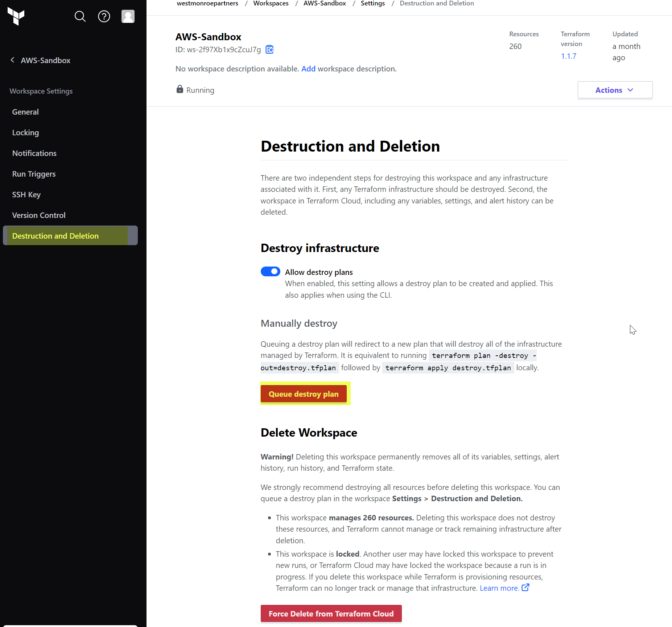Click AWS-Sandbox workspace title
The width and height of the screenshot is (672, 627).
(x=208, y=37)
